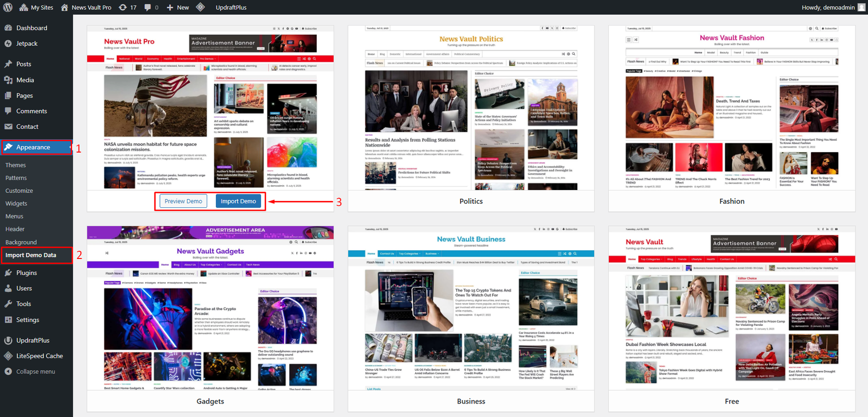Click the Users person icon
This screenshot has width=868, height=417.
8,288
